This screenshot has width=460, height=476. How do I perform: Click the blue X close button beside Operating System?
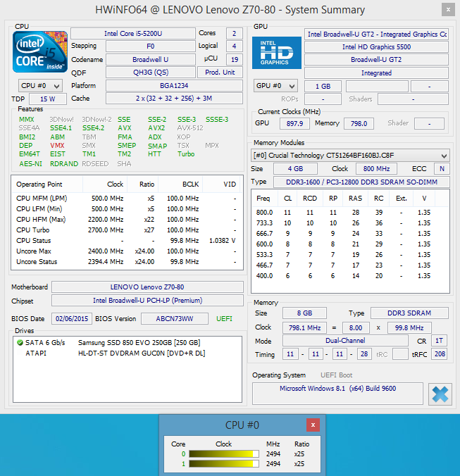click(440, 394)
